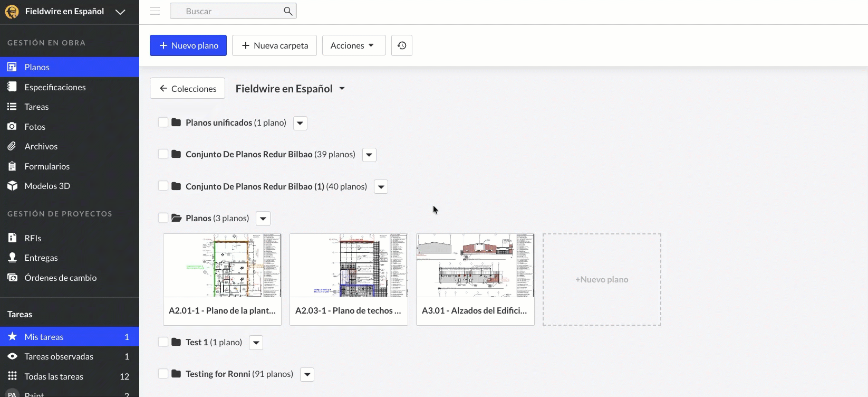The width and height of the screenshot is (868, 397).
Task: Click the Archivos paperclip icon
Action: click(12, 146)
